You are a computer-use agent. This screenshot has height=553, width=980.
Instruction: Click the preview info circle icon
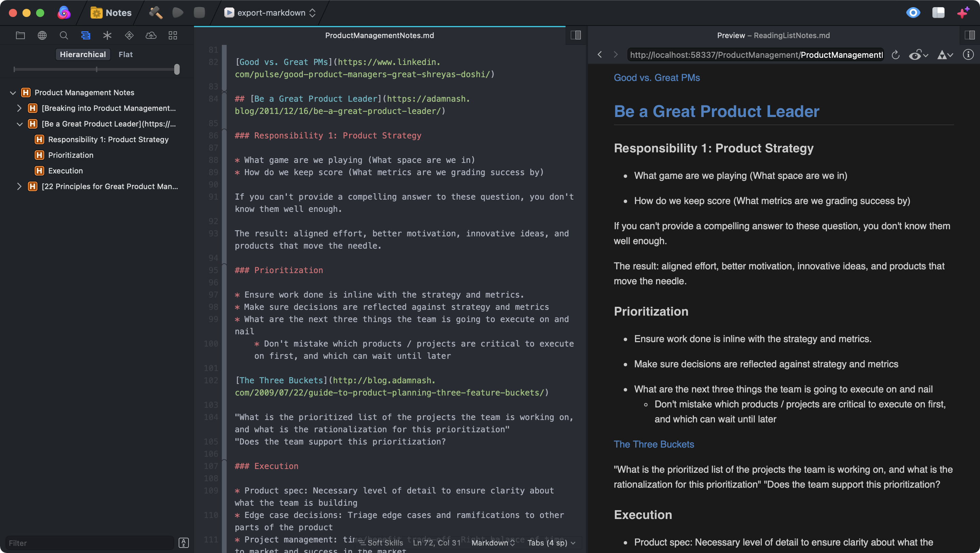(x=968, y=55)
